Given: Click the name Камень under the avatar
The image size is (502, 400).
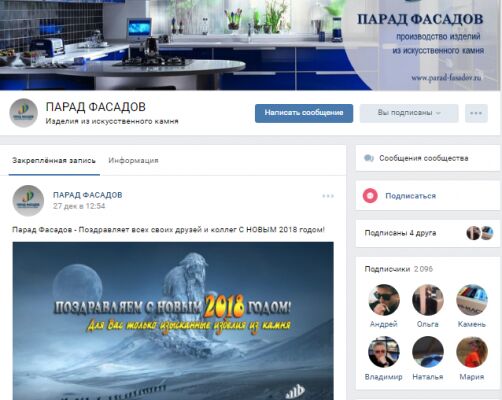Looking at the screenshot, I should point(472,324).
